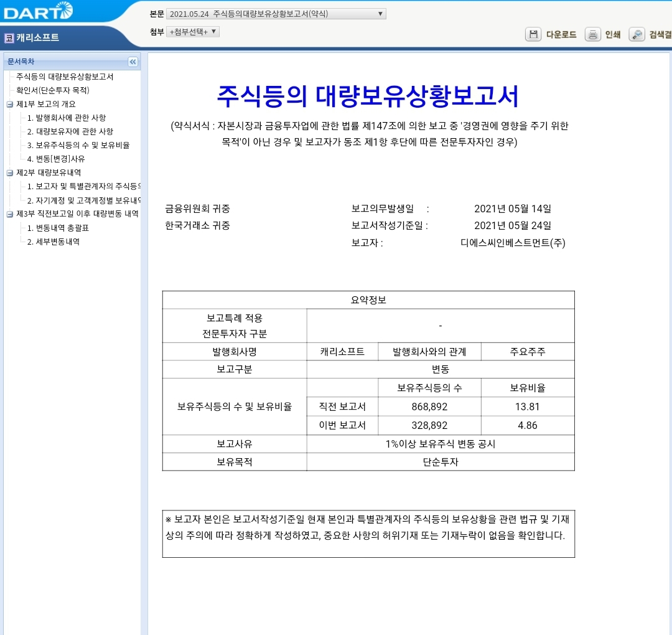Click the search results magnifier icon
Viewport: 672px width, 635px height.
[x=637, y=34]
